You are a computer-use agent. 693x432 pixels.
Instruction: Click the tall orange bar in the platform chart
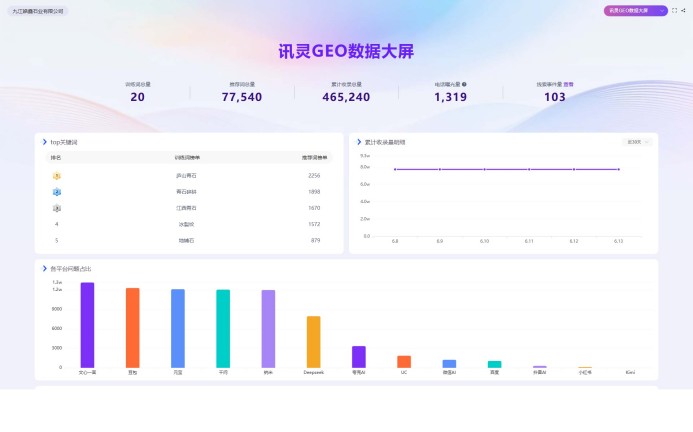[133, 328]
